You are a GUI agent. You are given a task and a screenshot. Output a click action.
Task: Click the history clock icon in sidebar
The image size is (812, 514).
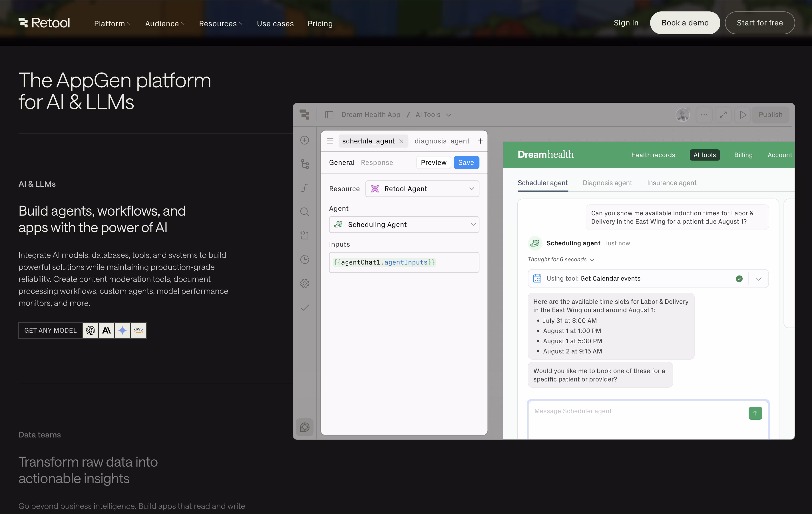(x=304, y=259)
